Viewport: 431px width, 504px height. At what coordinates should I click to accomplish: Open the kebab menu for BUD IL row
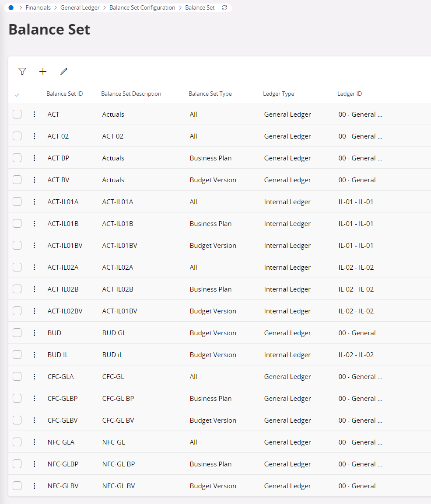(34, 355)
